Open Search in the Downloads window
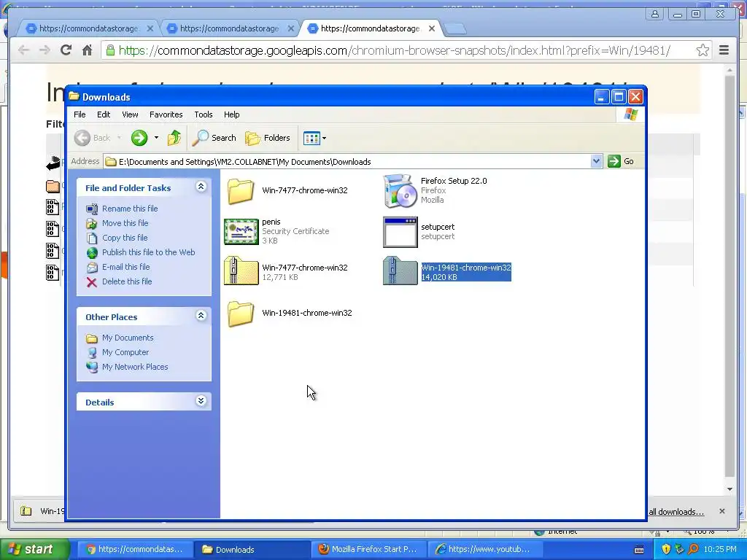The height and width of the screenshot is (560, 747). pos(214,138)
